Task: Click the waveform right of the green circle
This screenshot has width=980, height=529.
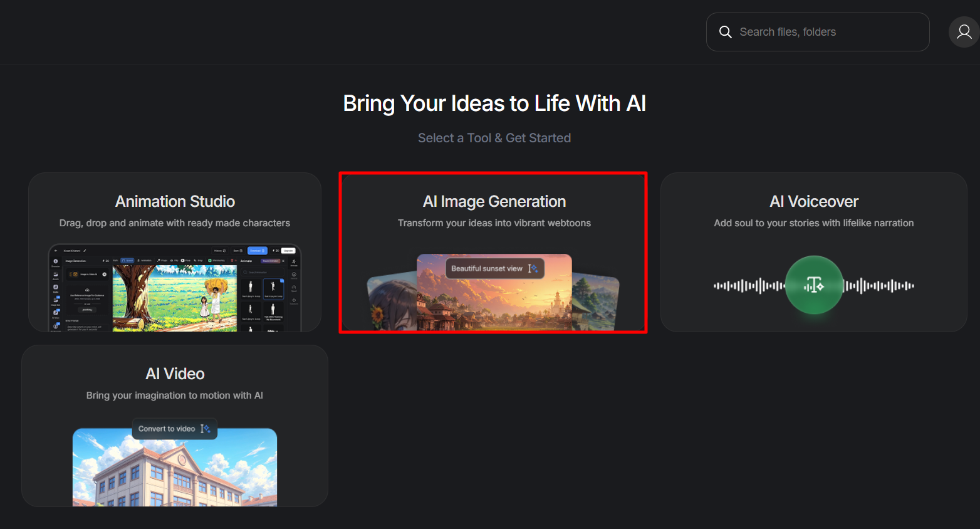Action: coord(879,286)
